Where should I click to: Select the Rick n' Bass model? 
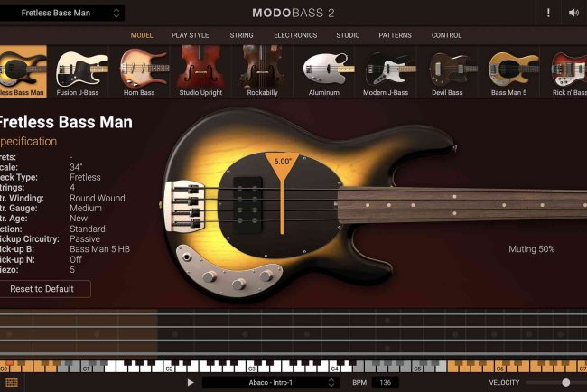(564, 71)
